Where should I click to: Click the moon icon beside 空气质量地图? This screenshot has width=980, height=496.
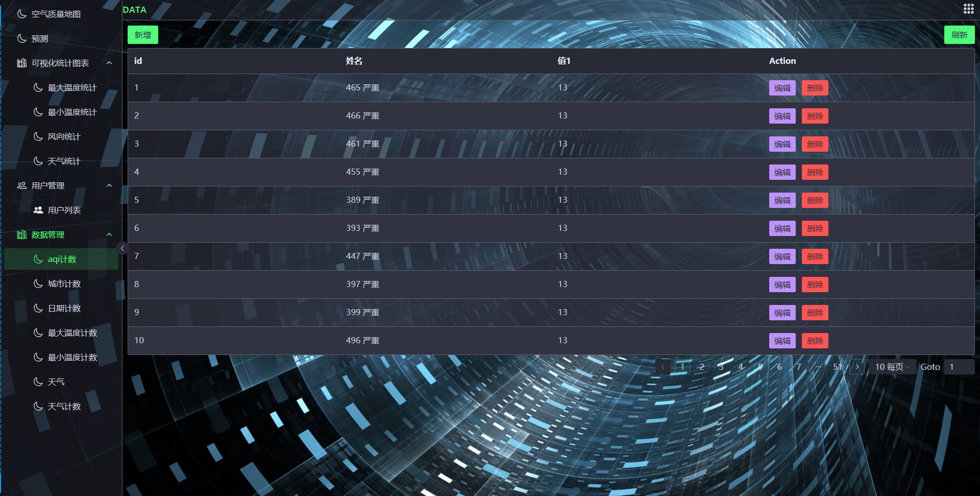click(x=22, y=14)
